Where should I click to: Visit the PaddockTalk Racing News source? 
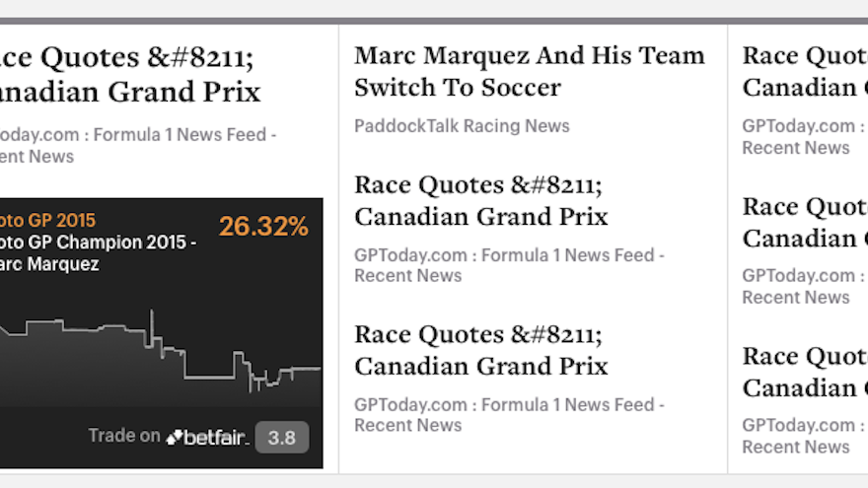pyautogui.click(x=462, y=126)
